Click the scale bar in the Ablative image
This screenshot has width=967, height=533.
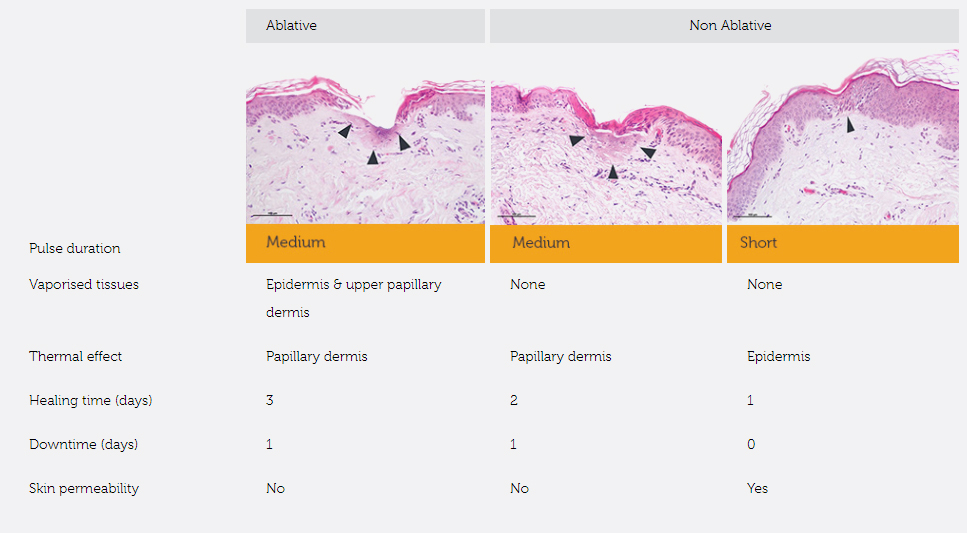coord(270,214)
